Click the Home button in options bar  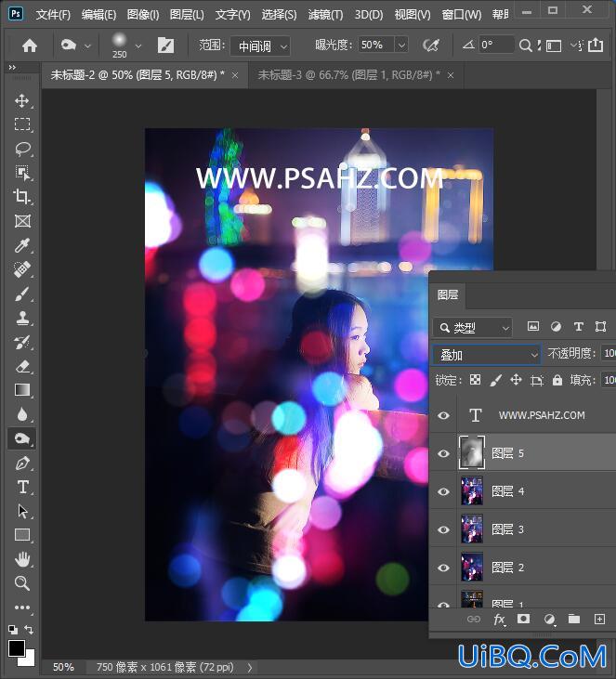coord(30,46)
